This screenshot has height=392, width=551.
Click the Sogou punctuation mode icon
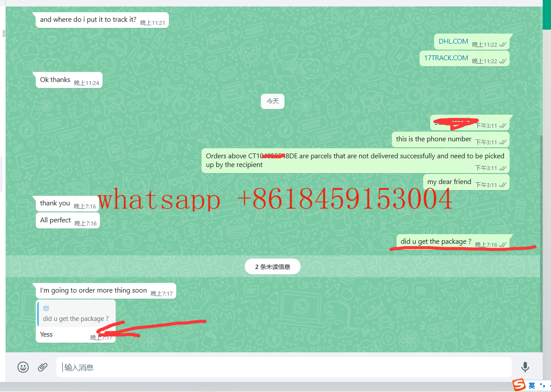pos(542,385)
